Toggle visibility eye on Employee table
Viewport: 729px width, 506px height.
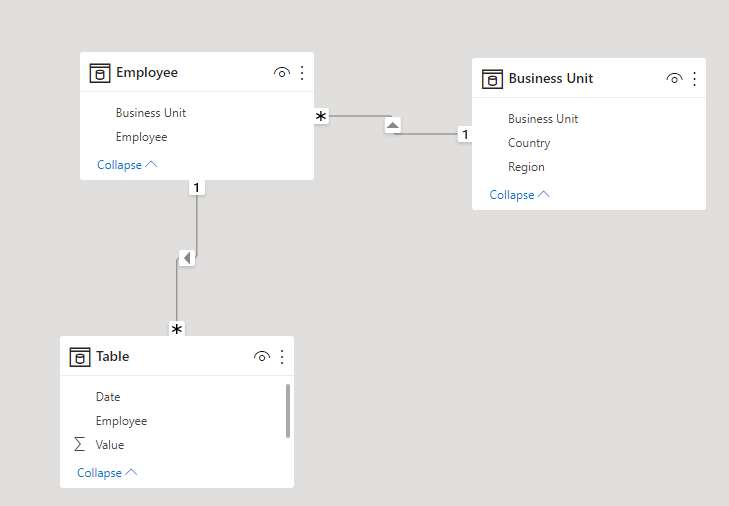(282, 73)
